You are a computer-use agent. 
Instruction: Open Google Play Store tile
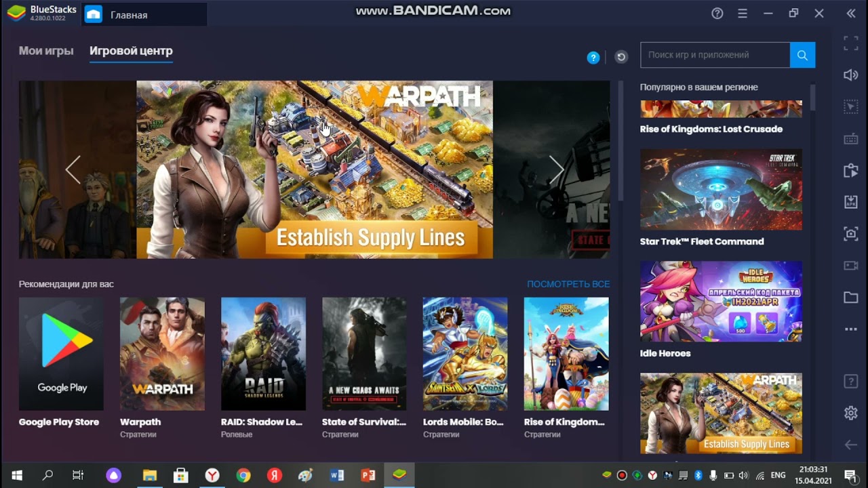61,354
